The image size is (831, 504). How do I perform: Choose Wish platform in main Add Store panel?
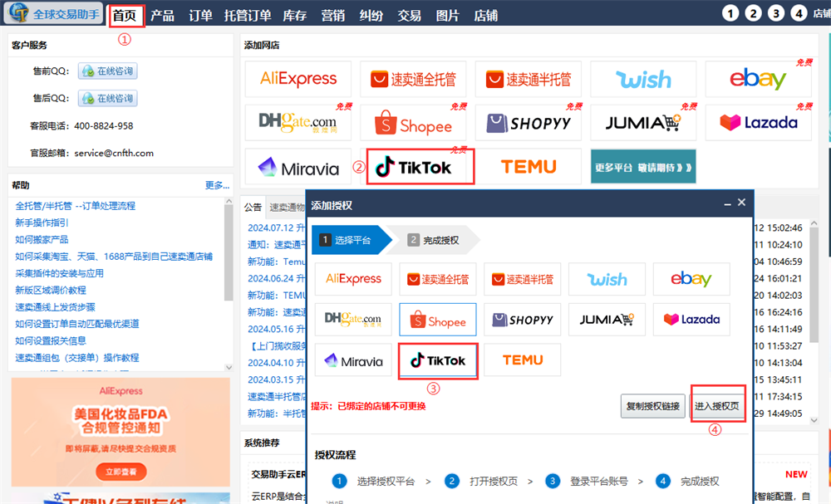click(x=643, y=79)
